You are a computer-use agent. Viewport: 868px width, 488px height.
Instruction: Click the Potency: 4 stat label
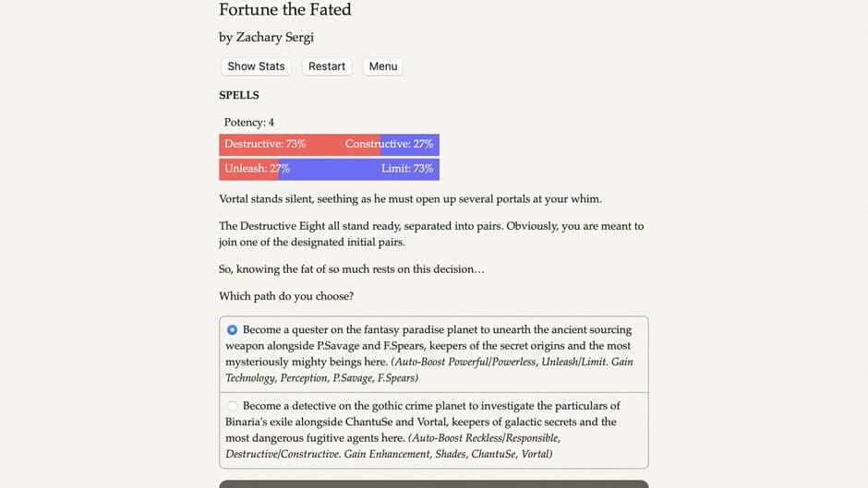248,123
